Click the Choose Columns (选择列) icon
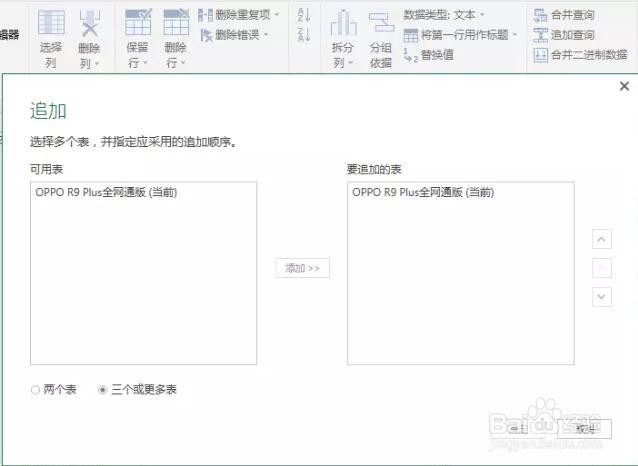Viewport: 638px width, 466px height. (51, 23)
